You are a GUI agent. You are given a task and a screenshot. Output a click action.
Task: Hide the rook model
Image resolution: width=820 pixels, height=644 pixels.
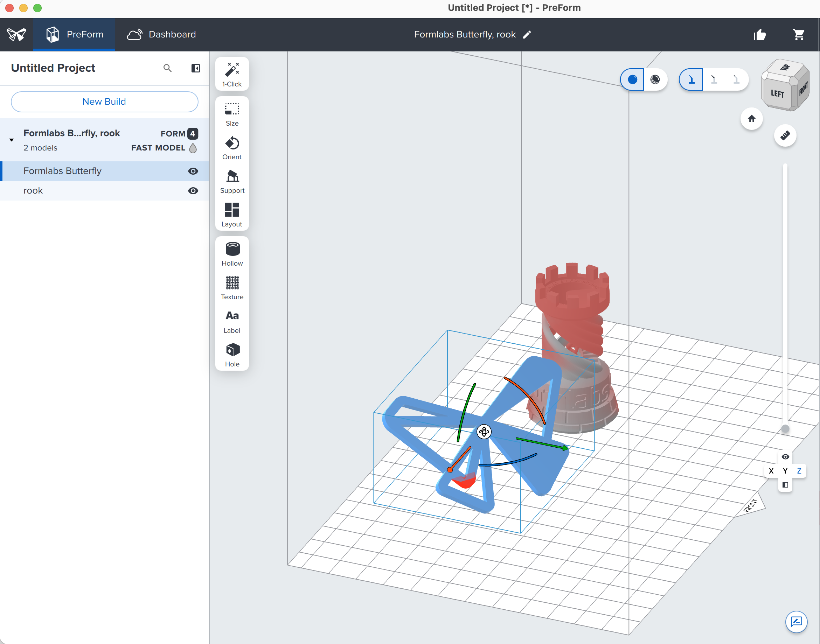(193, 191)
